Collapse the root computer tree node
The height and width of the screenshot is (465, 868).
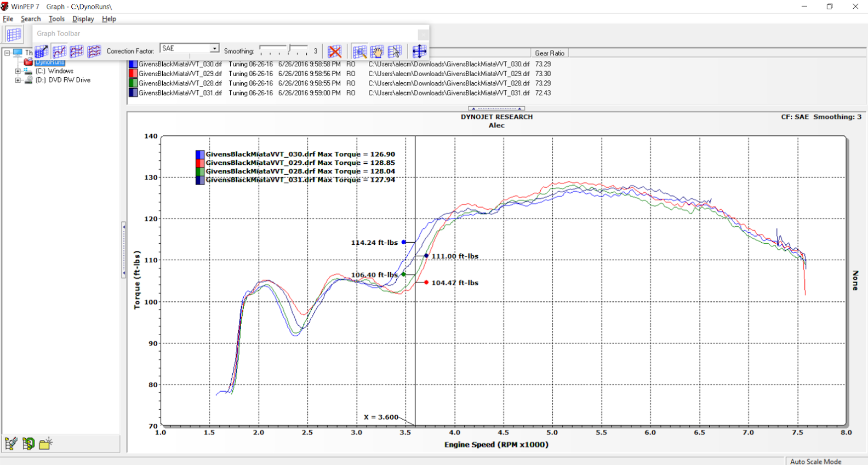[x=7, y=53]
